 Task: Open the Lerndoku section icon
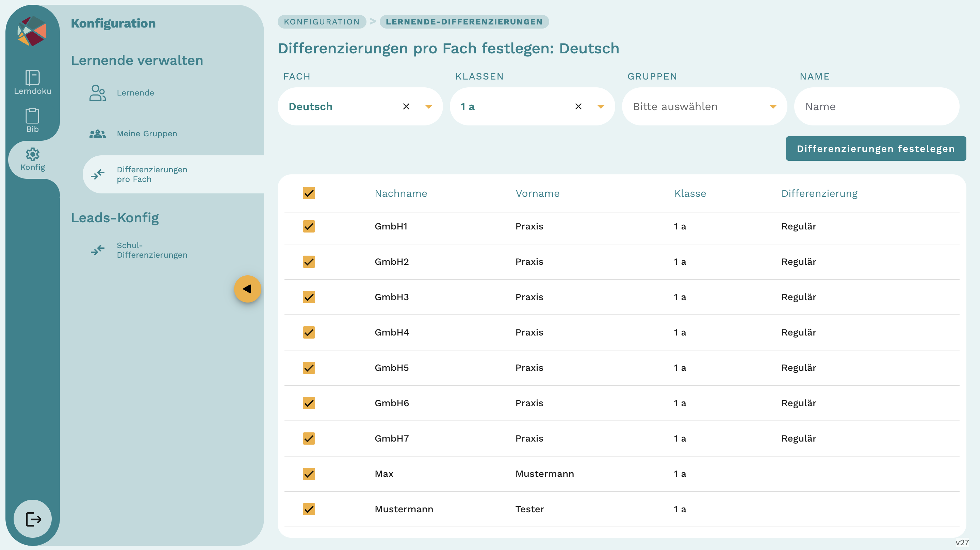tap(32, 78)
